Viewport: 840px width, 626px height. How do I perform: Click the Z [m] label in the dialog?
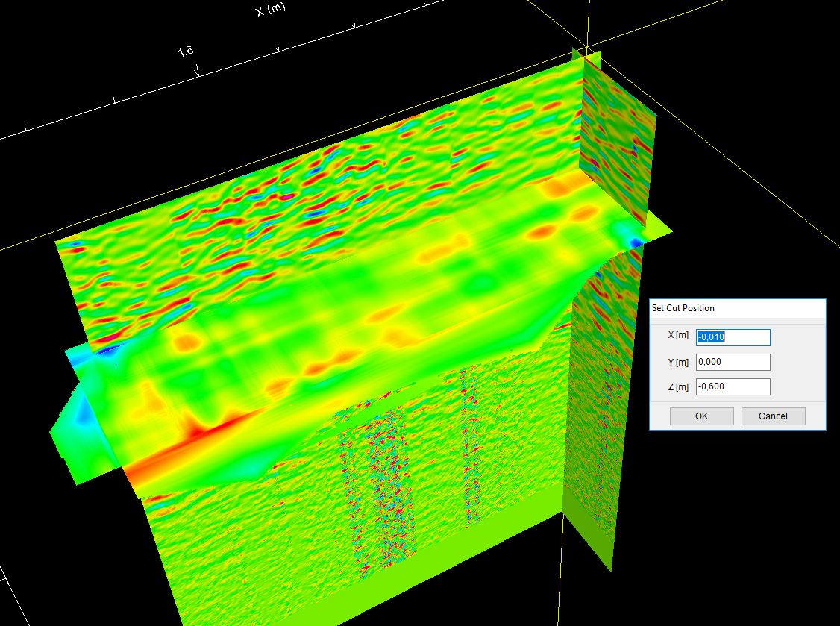(x=678, y=386)
